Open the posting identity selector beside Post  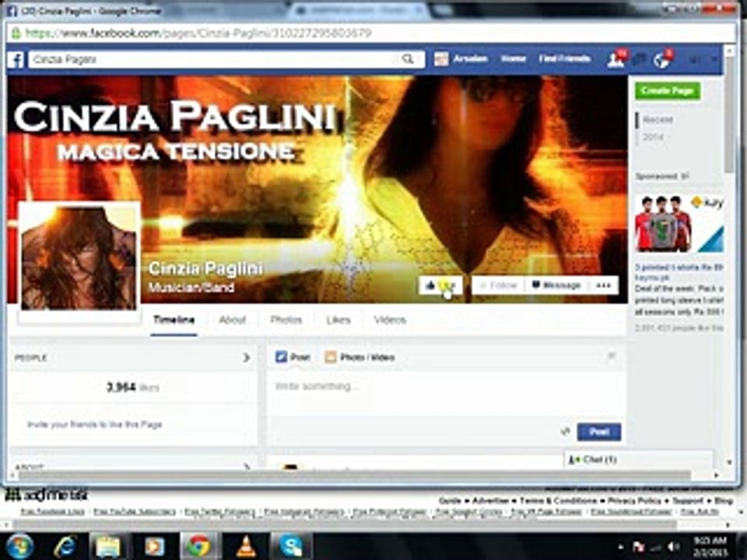click(566, 432)
